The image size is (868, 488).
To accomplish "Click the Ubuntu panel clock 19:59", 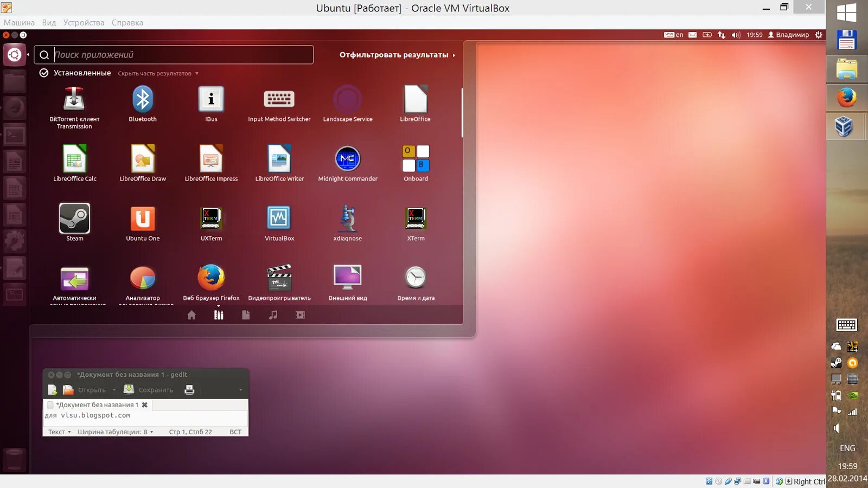I will (755, 35).
